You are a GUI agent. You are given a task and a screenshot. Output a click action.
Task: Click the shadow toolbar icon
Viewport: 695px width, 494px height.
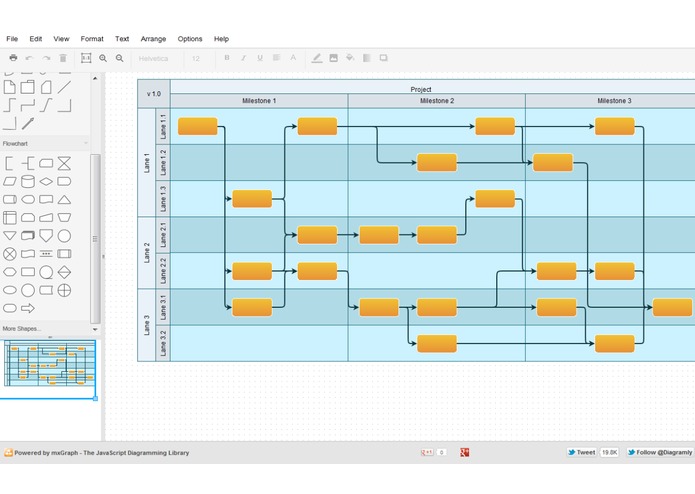click(383, 58)
